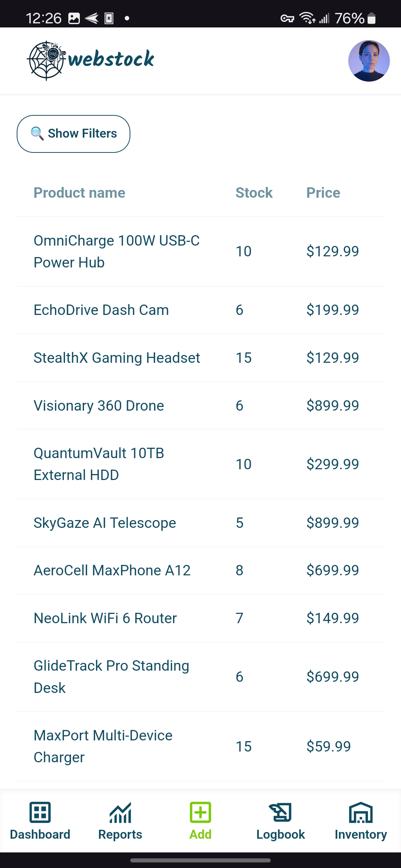Image resolution: width=401 pixels, height=868 pixels.
Task: Open AeroCell MaxPhone A12 details
Action: click(x=112, y=571)
